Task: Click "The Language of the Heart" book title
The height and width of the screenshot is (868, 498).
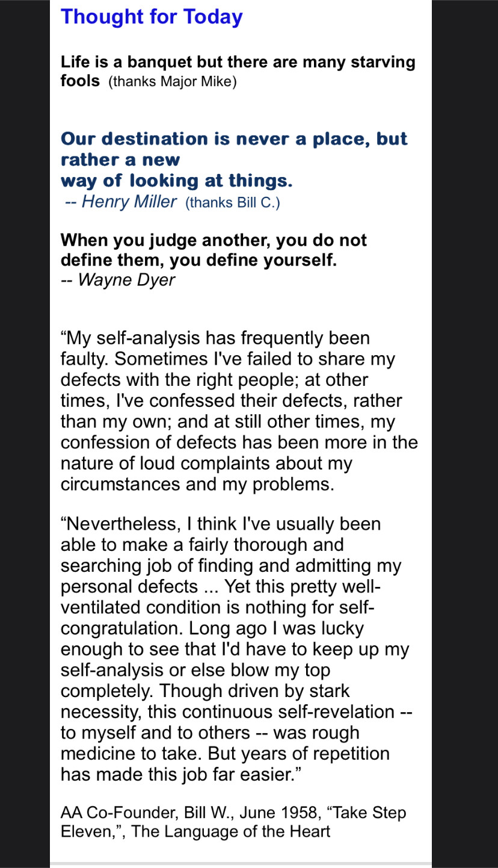Action: (233, 832)
